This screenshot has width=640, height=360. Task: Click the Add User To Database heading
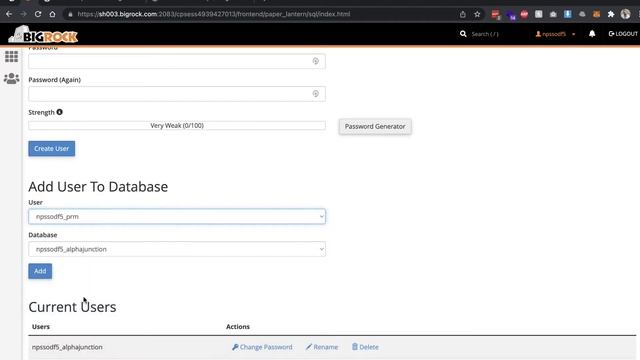[98, 187]
